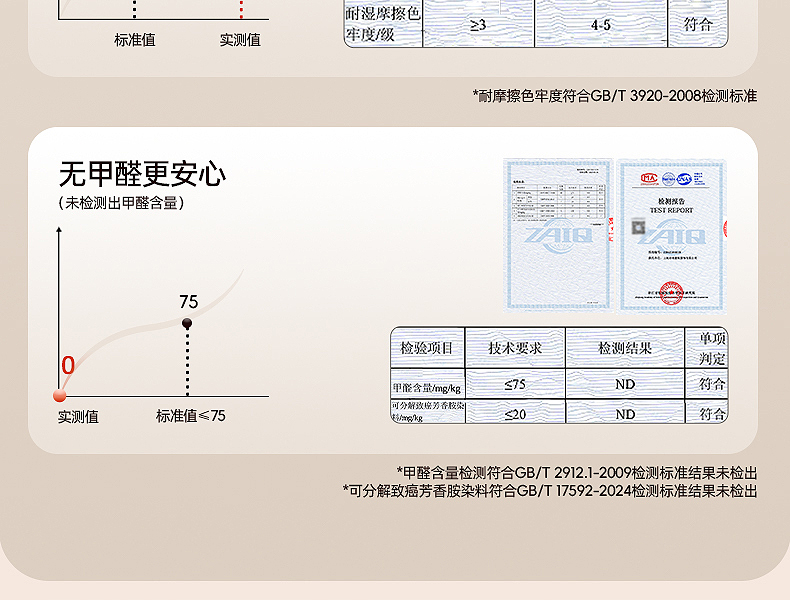This screenshot has height=600, width=790.
Task: Click the GB/T 3920-2008 footnote
Action: (615, 96)
